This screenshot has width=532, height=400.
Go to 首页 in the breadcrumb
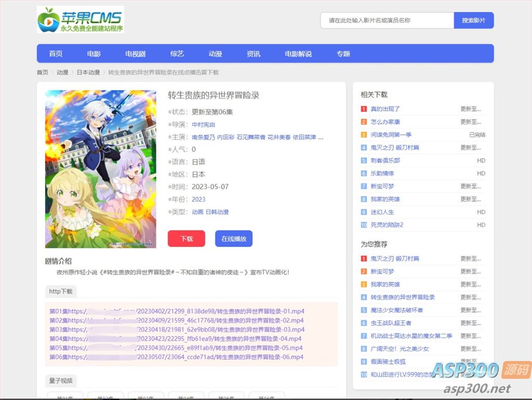pyautogui.click(x=43, y=72)
